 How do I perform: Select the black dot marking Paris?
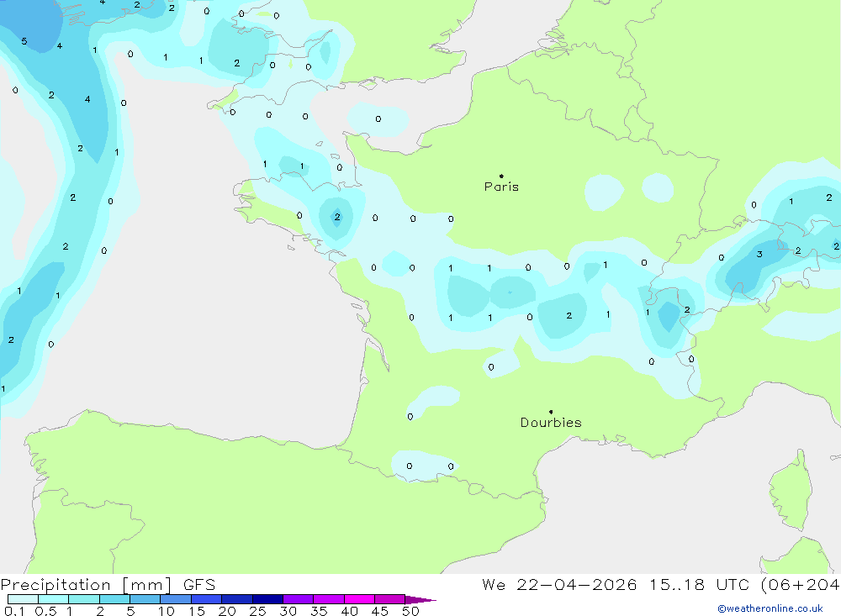coord(501,176)
